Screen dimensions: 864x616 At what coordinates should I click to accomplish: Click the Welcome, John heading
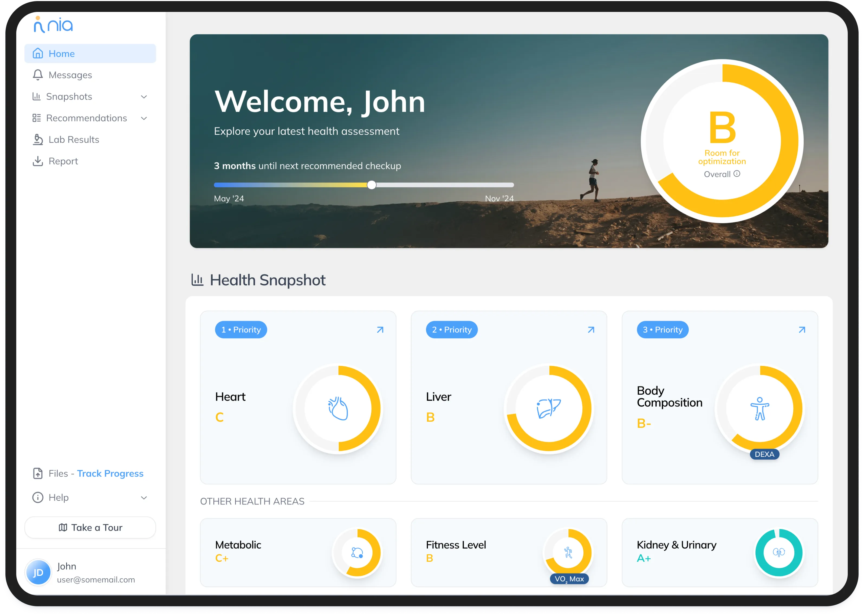(x=320, y=102)
